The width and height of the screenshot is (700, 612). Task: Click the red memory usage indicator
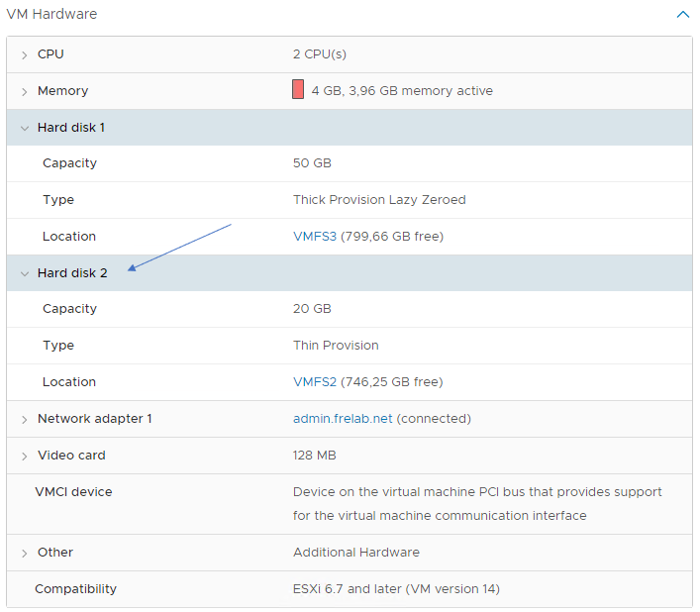298,90
